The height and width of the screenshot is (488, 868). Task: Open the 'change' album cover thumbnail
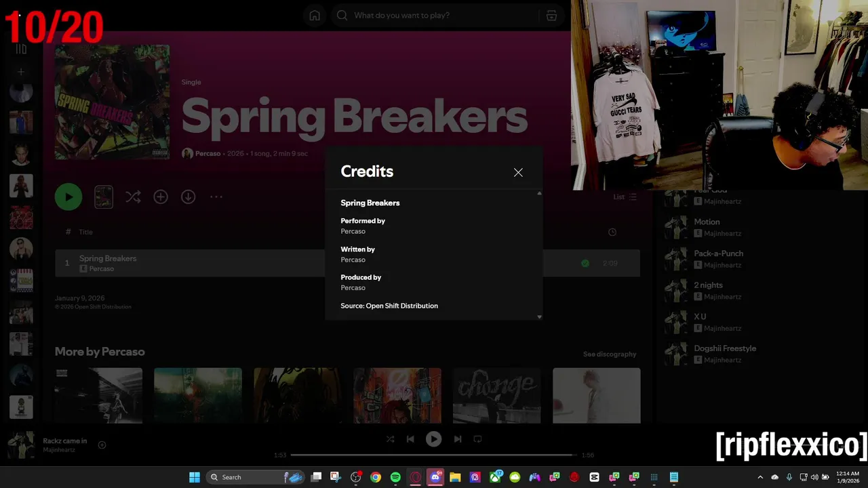[496, 396]
